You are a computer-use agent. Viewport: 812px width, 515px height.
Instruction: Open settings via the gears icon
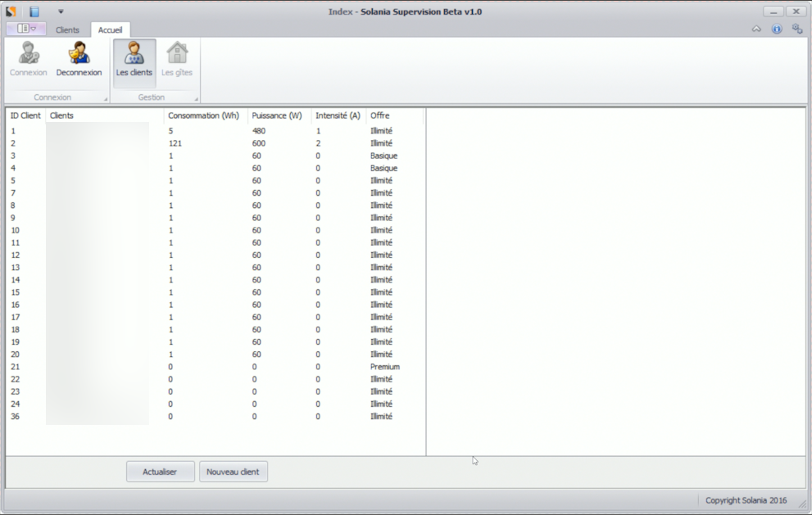coord(796,29)
